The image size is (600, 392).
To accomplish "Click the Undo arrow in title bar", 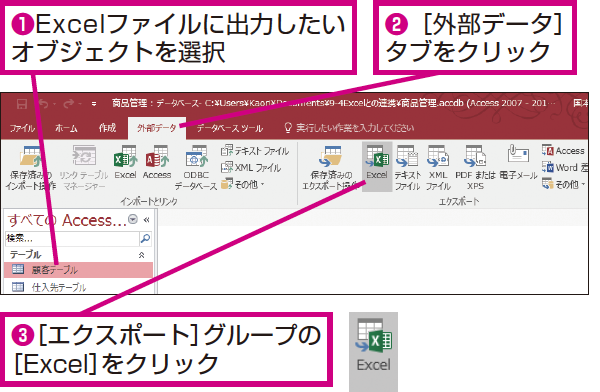I will (x=43, y=103).
